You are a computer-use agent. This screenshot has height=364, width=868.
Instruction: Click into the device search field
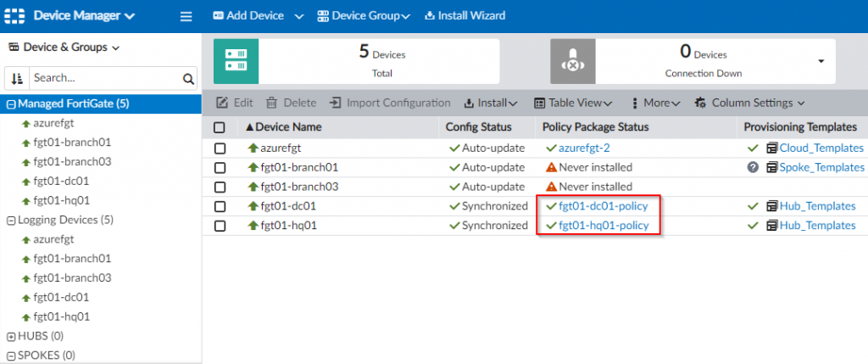pos(105,78)
